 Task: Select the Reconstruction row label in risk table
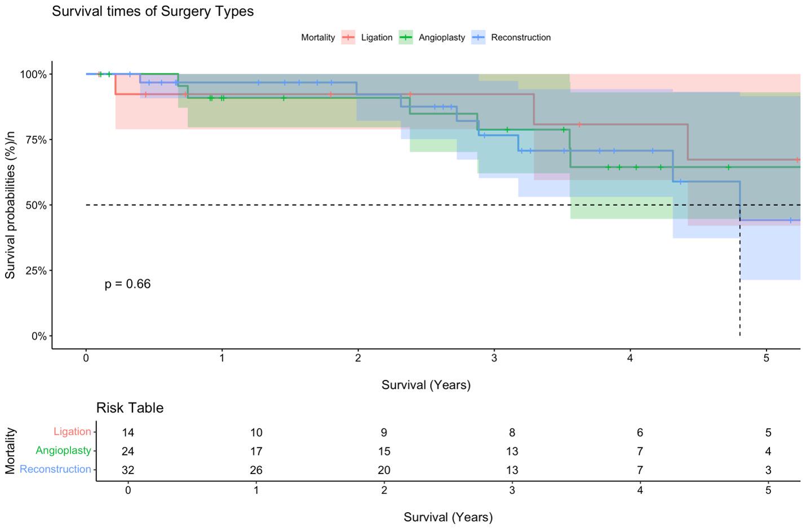pos(55,469)
